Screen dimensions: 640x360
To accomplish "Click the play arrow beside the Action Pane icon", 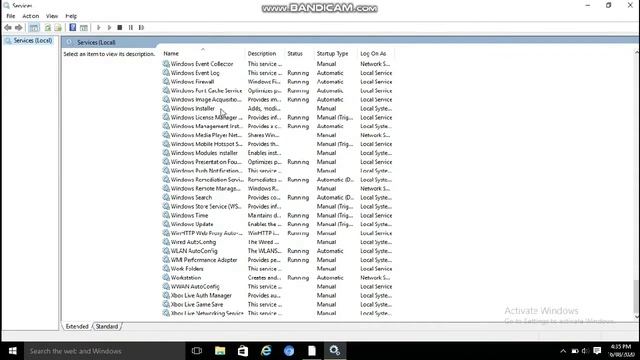I will [98, 27].
